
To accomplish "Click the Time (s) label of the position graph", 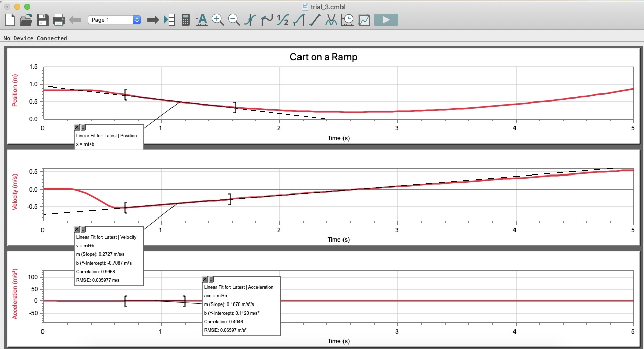I will click(x=338, y=138).
